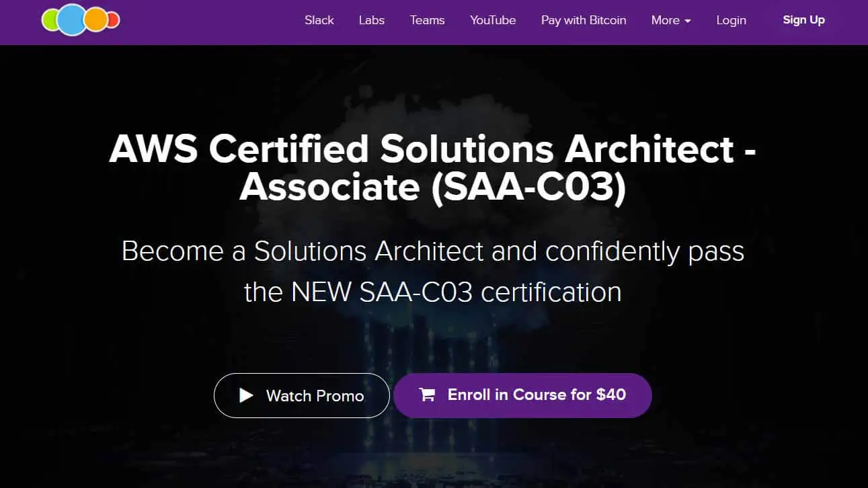Image resolution: width=868 pixels, height=488 pixels.
Task: Click the 'Become a Solutions Architect' subtitle
Action: click(x=433, y=271)
